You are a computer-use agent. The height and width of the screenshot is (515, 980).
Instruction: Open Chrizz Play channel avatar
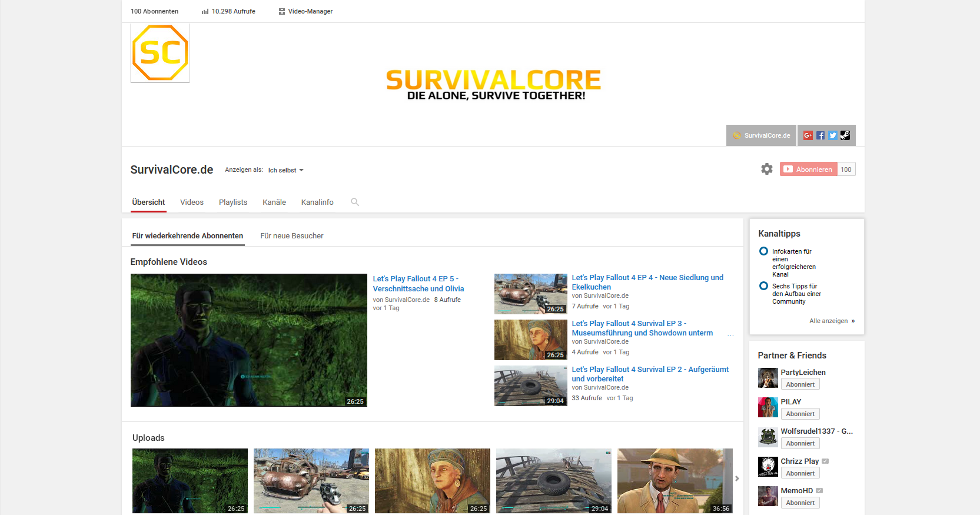768,467
